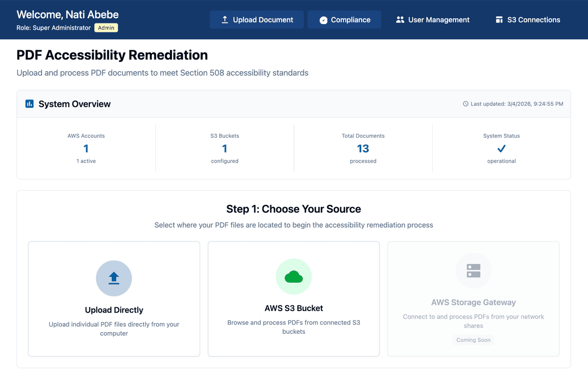Click the S3 Connections bucket icon
Viewport: 588px width, 392px height.
pos(499,20)
